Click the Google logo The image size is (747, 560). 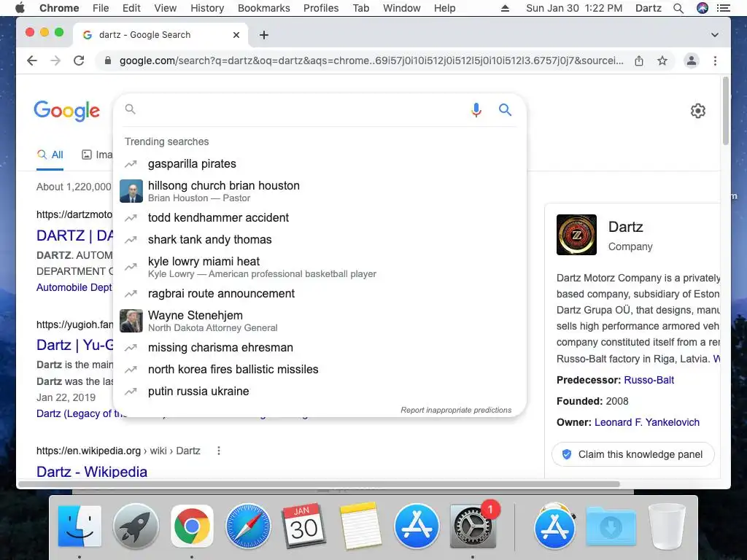coord(66,111)
